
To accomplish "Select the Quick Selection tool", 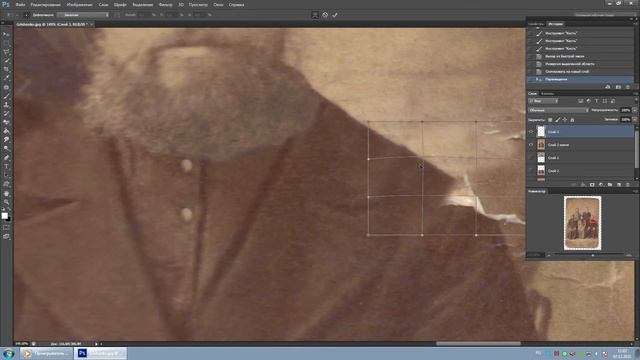I will (x=6, y=60).
